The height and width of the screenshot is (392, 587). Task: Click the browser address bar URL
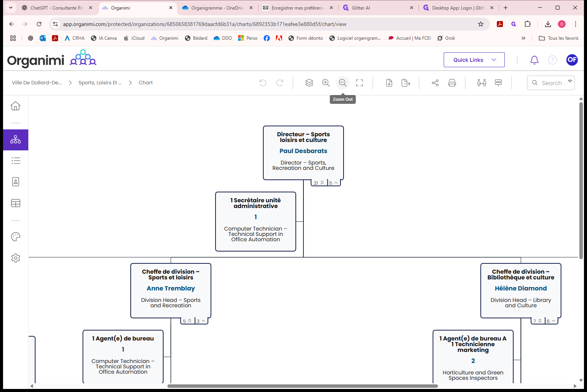click(205, 24)
